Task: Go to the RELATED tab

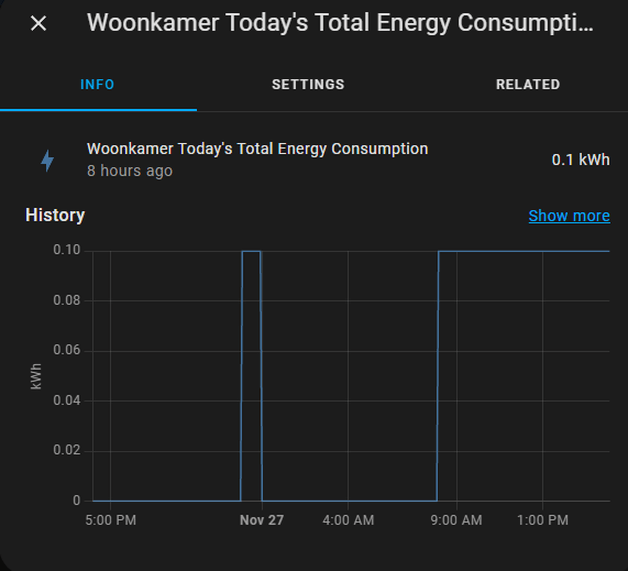Action: pyautogui.click(x=527, y=85)
